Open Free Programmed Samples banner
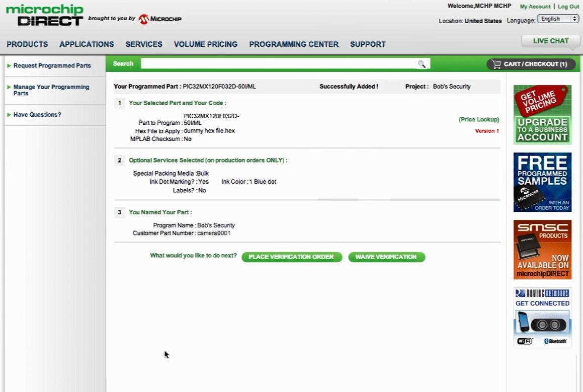The height and width of the screenshot is (392, 583). (542, 182)
